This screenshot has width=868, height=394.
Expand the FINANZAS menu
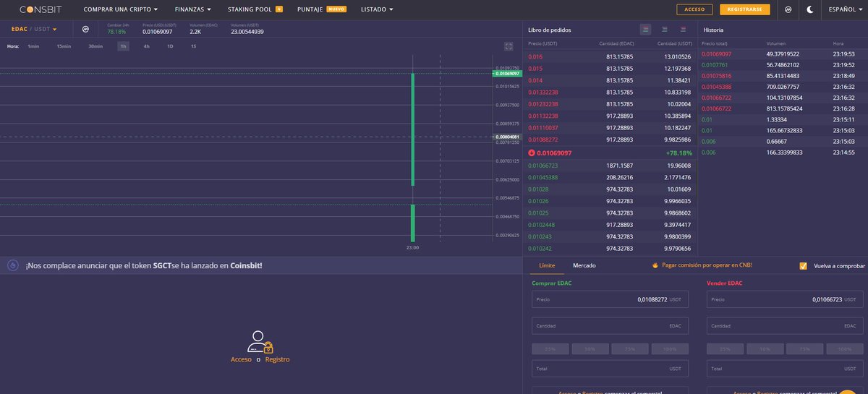(x=193, y=9)
